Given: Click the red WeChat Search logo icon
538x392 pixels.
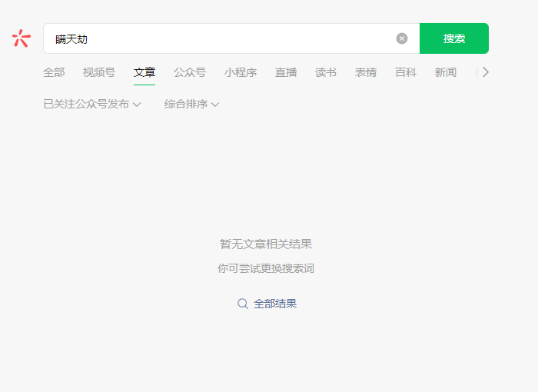Looking at the screenshot, I should [x=22, y=38].
